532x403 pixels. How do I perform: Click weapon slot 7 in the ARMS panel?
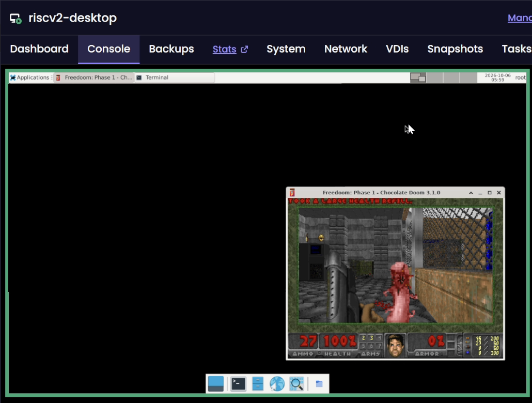point(380,346)
